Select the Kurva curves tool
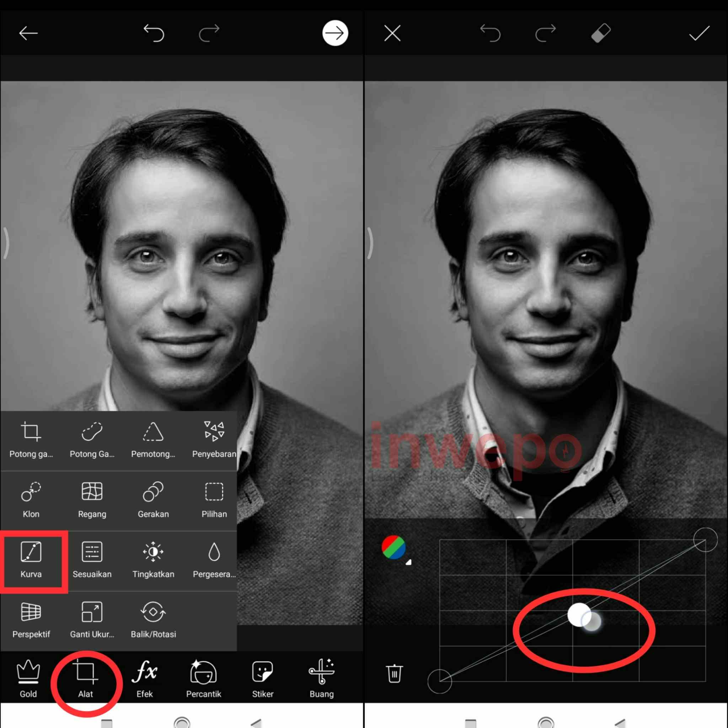Screen dimensions: 728x728 (31, 559)
